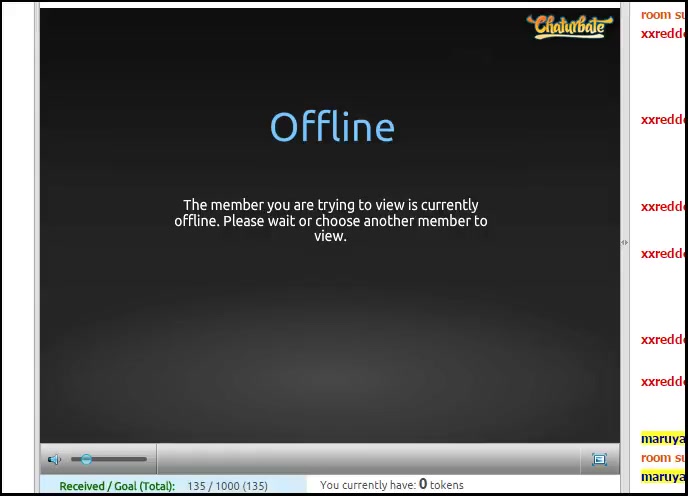
Task: Click the 'Received / Goal (Total)' label
Action: (x=117, y=486)
